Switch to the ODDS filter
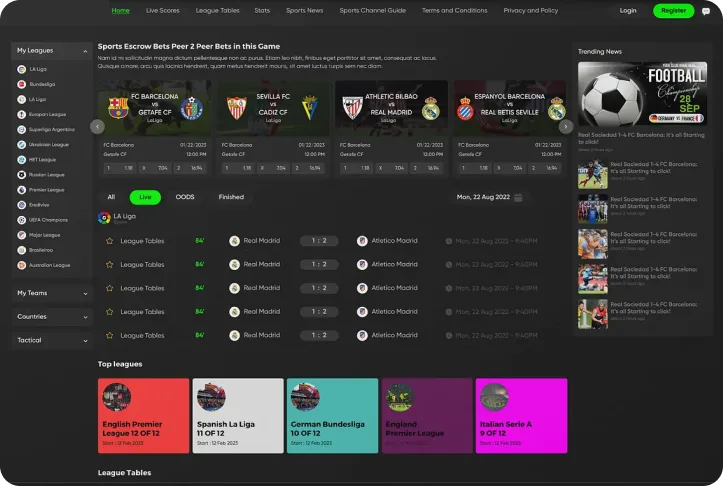Viewport: 723px width, 486px height. [185, 197]
